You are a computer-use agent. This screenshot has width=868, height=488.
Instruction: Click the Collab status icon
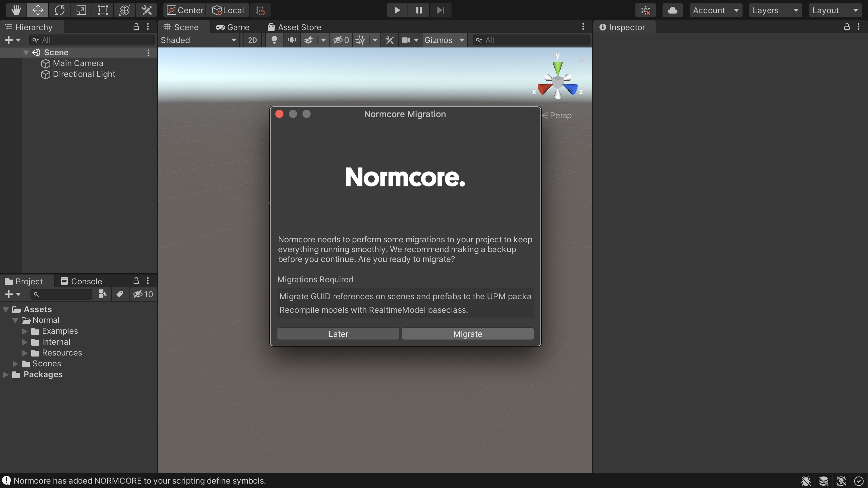646,10
